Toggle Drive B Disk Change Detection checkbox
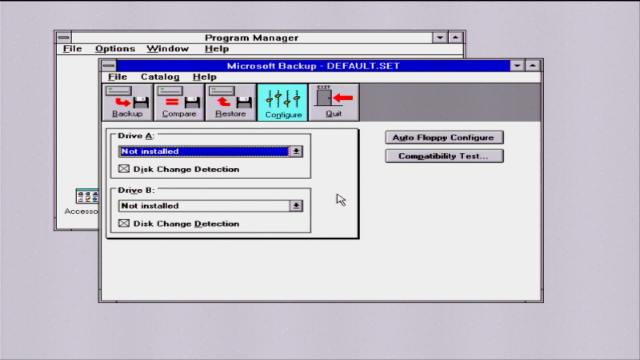This screenshot has height=360, width=640. click(124, 223)
